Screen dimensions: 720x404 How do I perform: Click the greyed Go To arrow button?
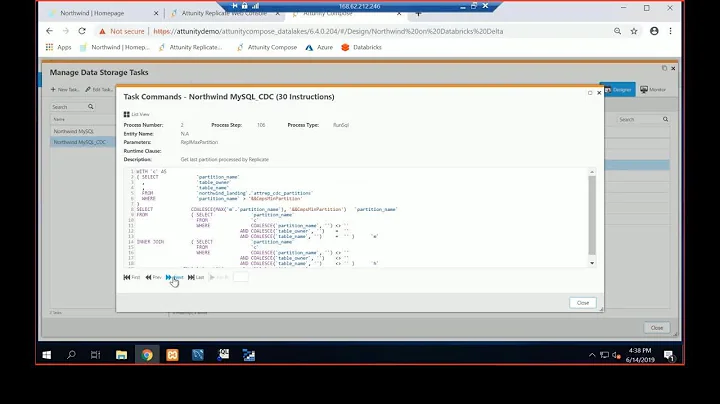point(219,277)
